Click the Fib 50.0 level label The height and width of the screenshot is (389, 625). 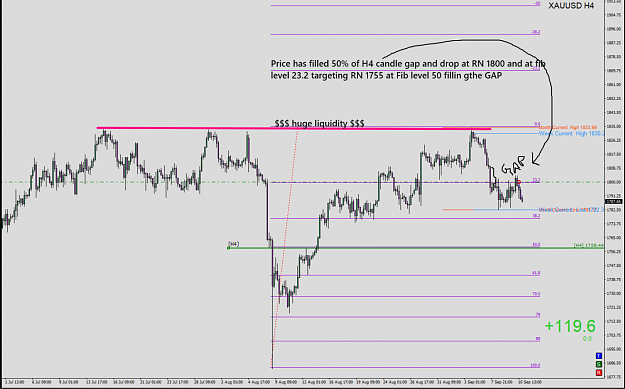[537, 245]
